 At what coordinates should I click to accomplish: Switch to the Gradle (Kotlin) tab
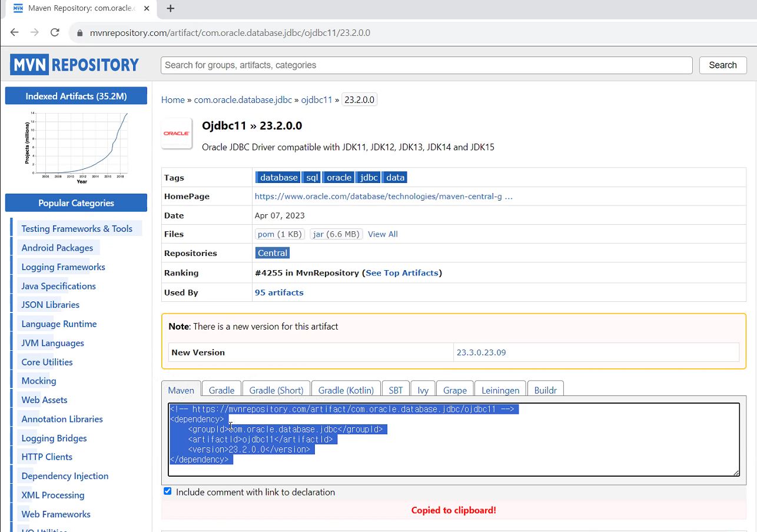coord(346,390)
